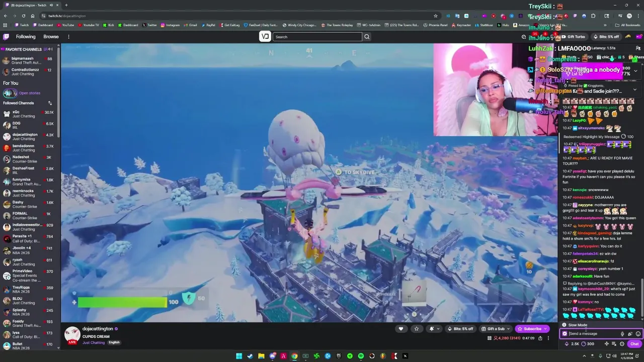Open chat settings gear icon
The image size is (644, 362).
pos(622,344)
